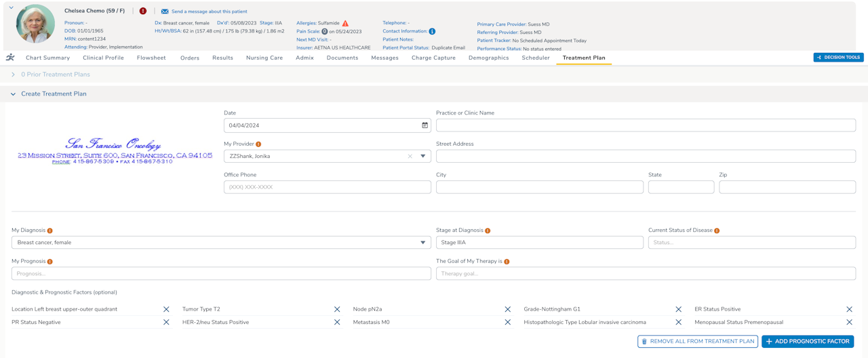Click the Practice or Clinic Name field
The height and width of the screenshot is (358, 868).
[646, 125]
